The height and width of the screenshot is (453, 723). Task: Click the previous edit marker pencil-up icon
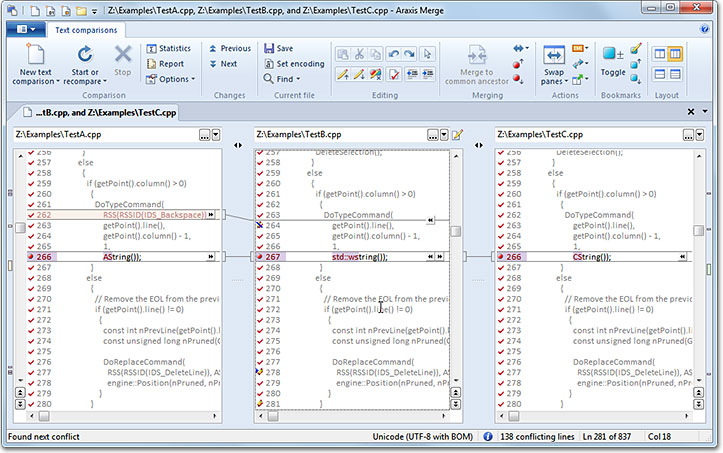pyautogui.click(x=343, y=74)
